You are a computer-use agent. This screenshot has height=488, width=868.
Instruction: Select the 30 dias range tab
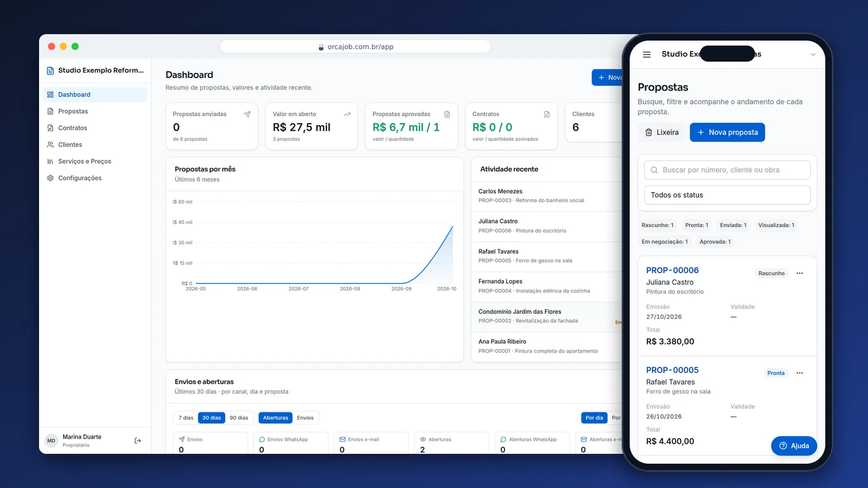[212, 418]
